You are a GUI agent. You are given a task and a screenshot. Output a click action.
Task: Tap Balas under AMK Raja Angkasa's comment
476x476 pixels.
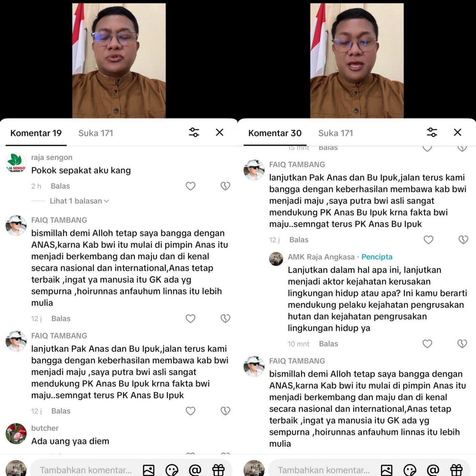tap(328, 344)
